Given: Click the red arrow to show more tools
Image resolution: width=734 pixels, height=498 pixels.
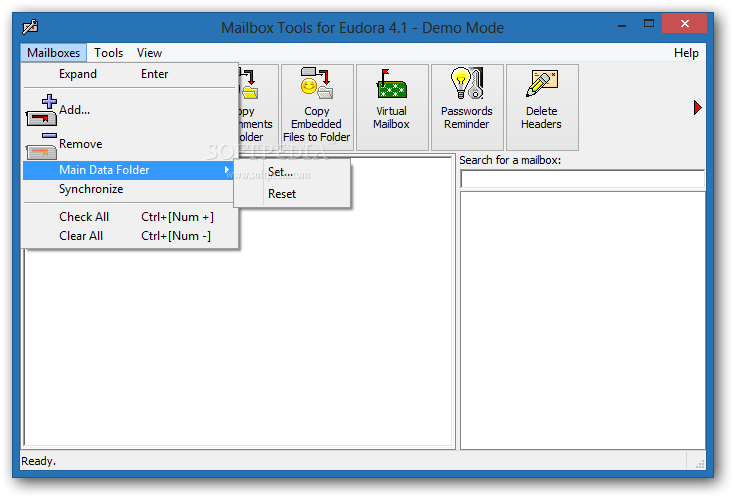Looking at the screenshot, I should [697, 108].
